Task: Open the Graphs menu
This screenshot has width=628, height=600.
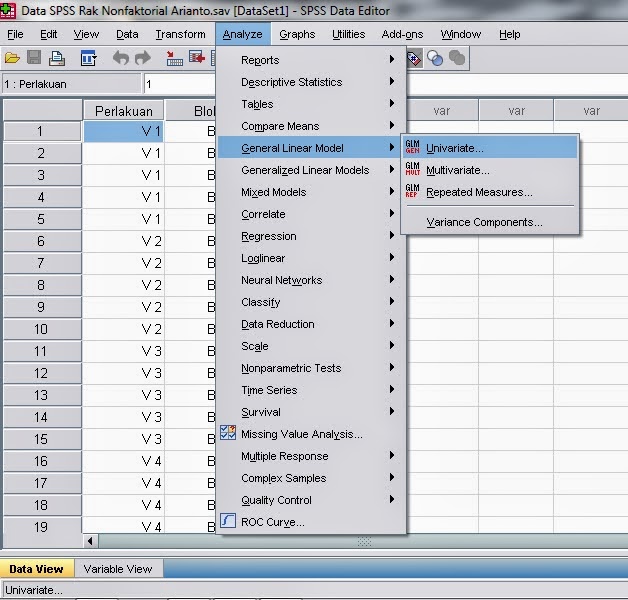Action: (x=297, y=34)
